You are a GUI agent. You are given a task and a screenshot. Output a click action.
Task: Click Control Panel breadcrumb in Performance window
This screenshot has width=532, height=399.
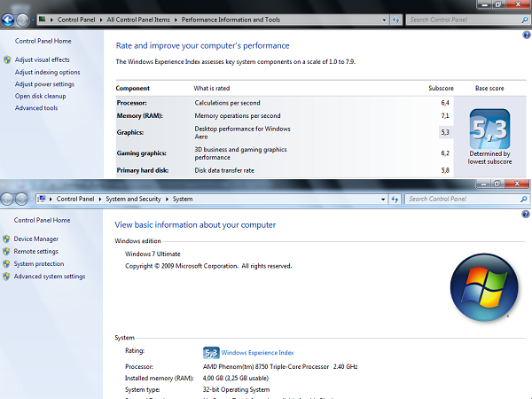coord(76,20)
